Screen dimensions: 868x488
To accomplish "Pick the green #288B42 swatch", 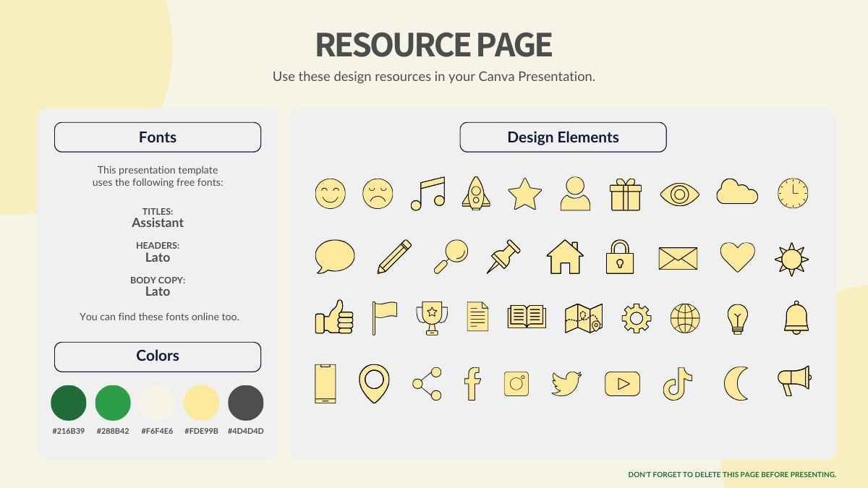I will click(113, 403).
